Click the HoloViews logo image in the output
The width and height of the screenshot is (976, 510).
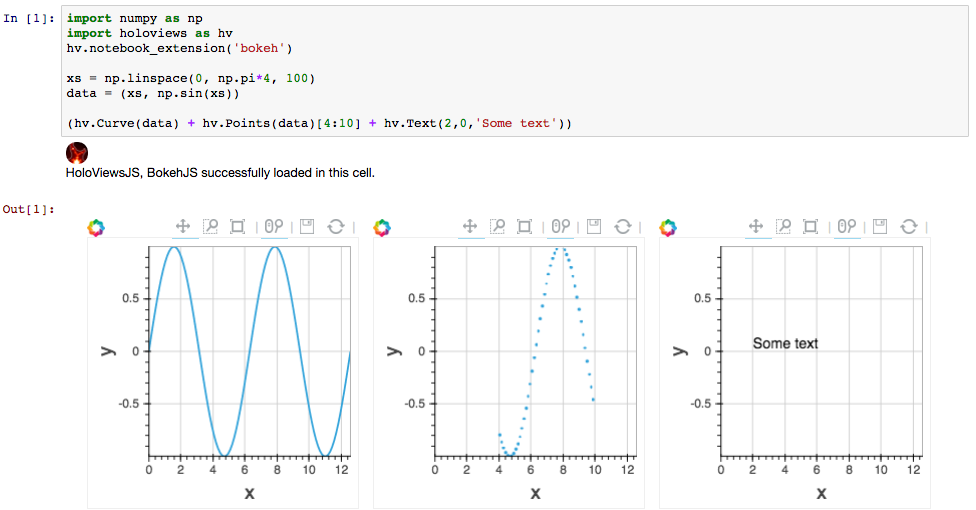pyautogui.click(x=77, y=153)
